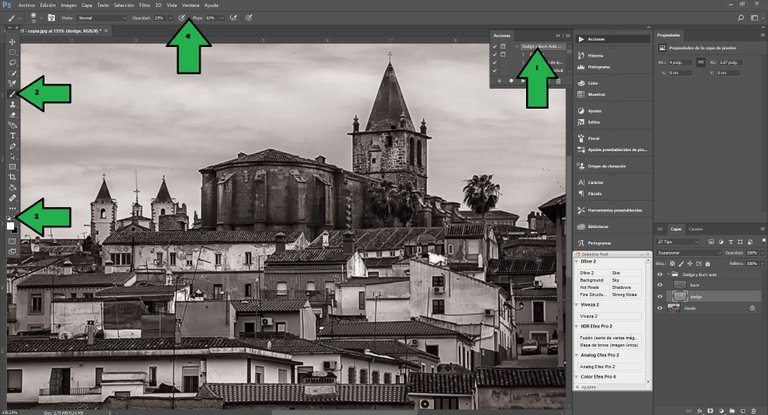Open the Opacidad dropdown arrow in options bar
The image size is (768, 415).
pyautogui.click(x=170, y=18)
